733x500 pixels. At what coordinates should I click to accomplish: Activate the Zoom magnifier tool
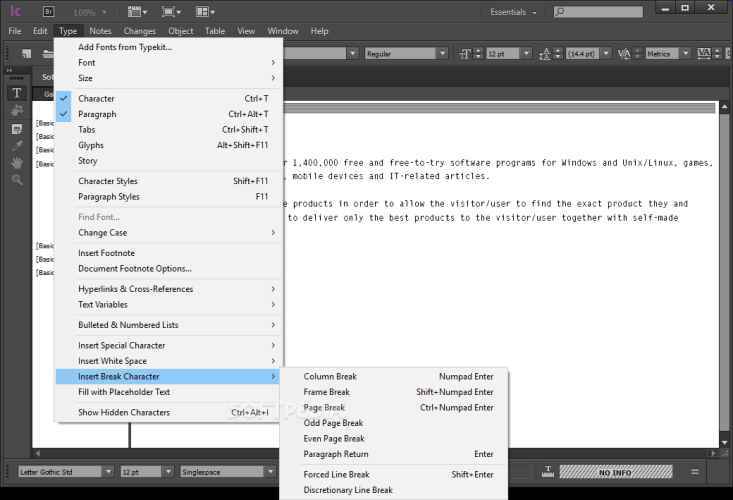pos(17,180)
